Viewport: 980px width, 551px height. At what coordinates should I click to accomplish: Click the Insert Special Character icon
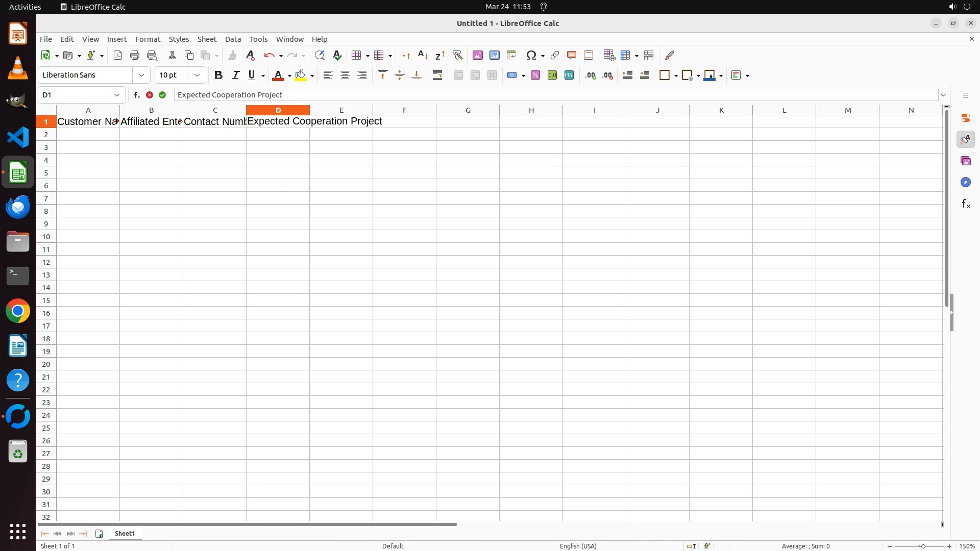[x=531, y=55]
